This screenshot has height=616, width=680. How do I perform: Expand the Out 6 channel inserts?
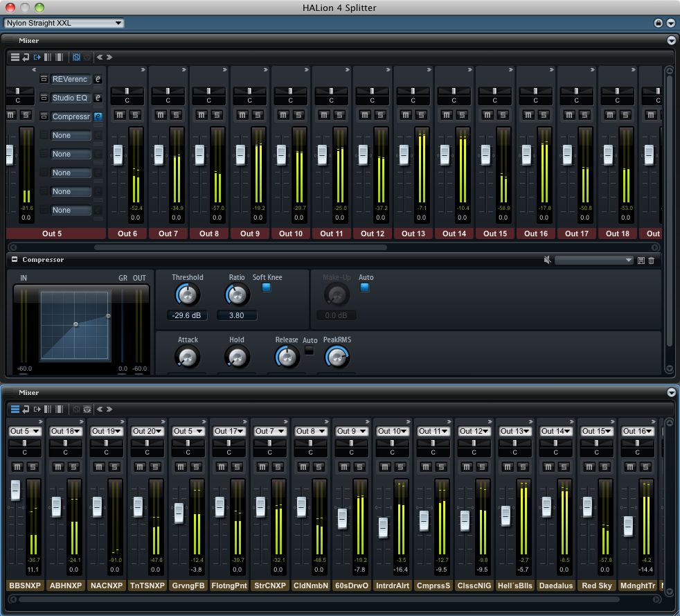click(143, 70)
